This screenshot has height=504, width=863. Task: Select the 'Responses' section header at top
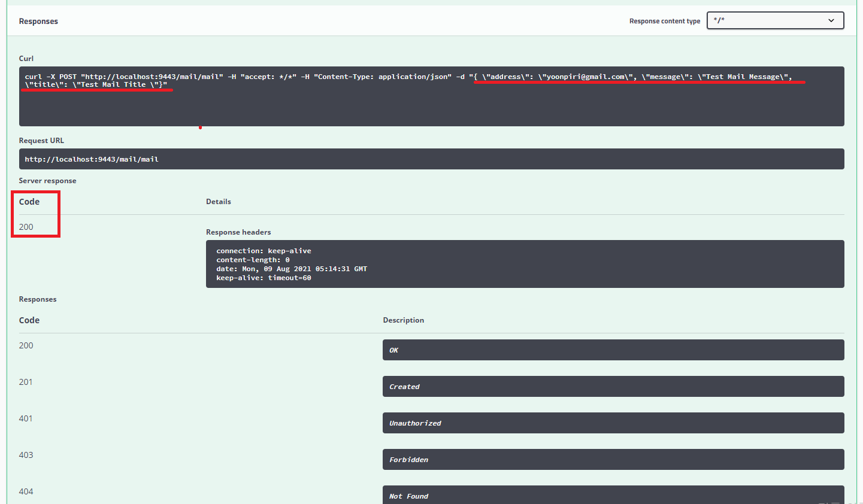click(x=38, y=21)
